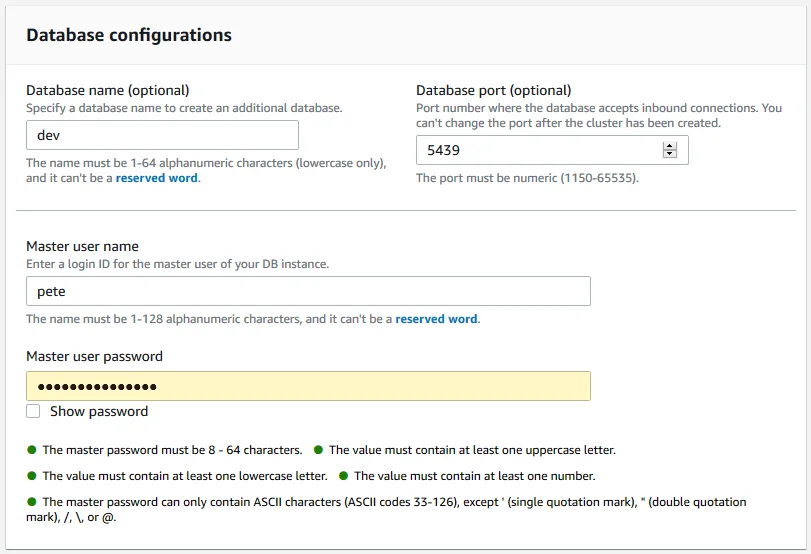
Task: Increase port with stepper up arrow
Action: (x=670, y=146)
